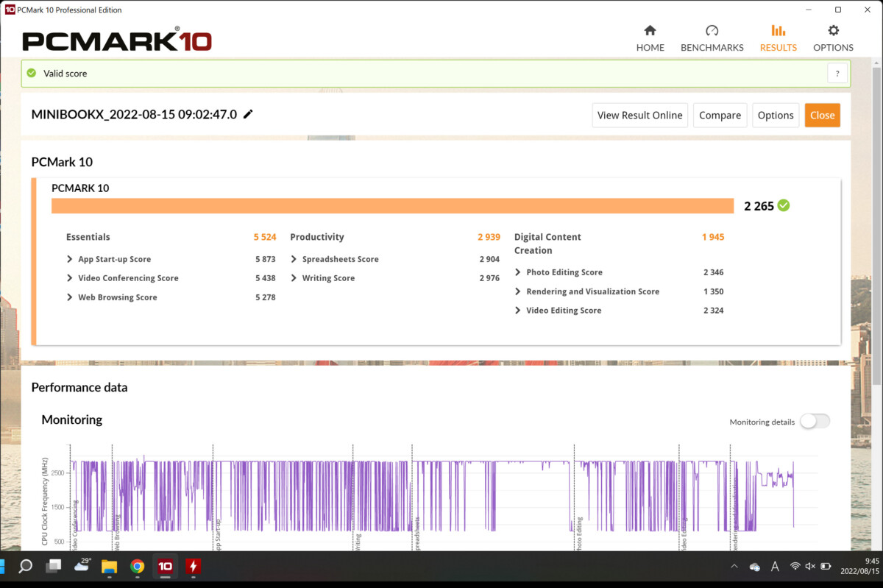Screen dimensions: 883x588
Task: Open File Explorer from the taskbar
Action: (x=109, y=566)
